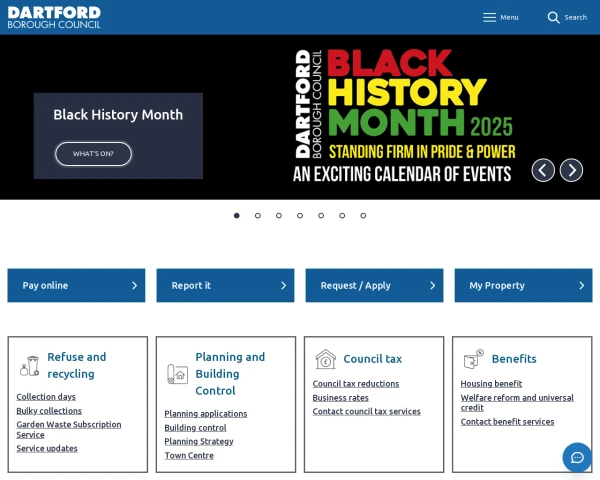
Task: Open the Report it label
Action: pyautogui.click(x=191, y=286)
